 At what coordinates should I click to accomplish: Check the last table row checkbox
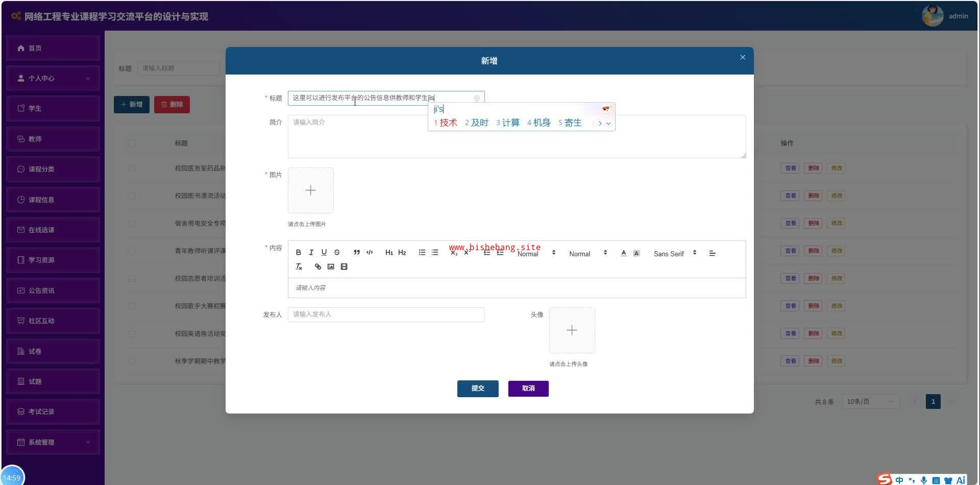coord(132,361)
